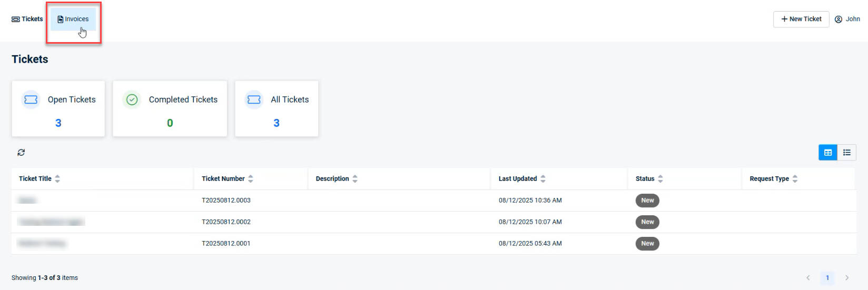
Task: Click the John user profile icon
Action: click(x=839, y=19)
